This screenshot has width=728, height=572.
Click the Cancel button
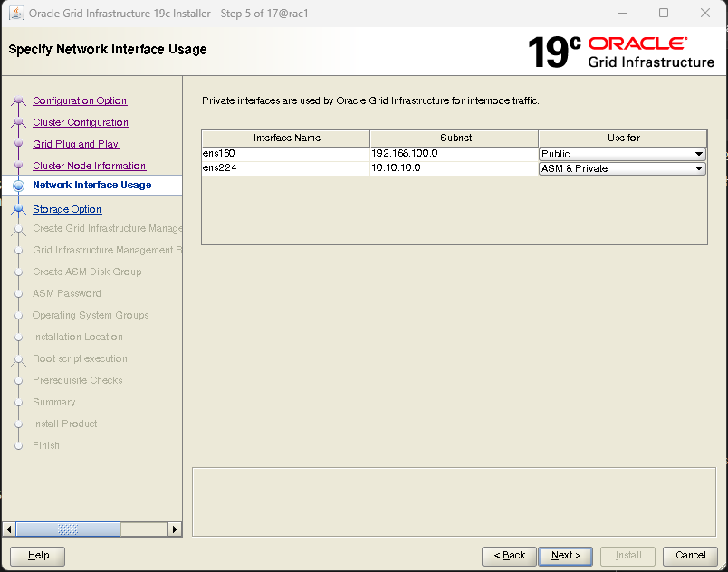coord(690,556)
